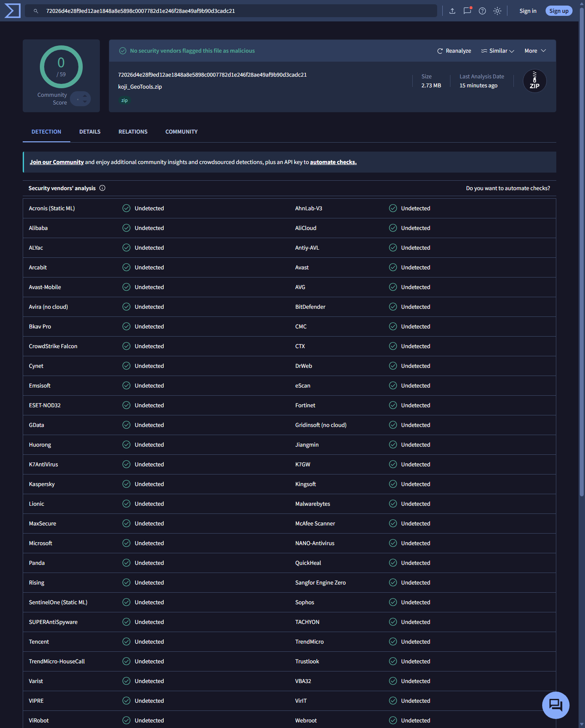This screenshot has height=728, width=585.
Task: Open the VirusTotal home logo
Action: click(12, 11)
